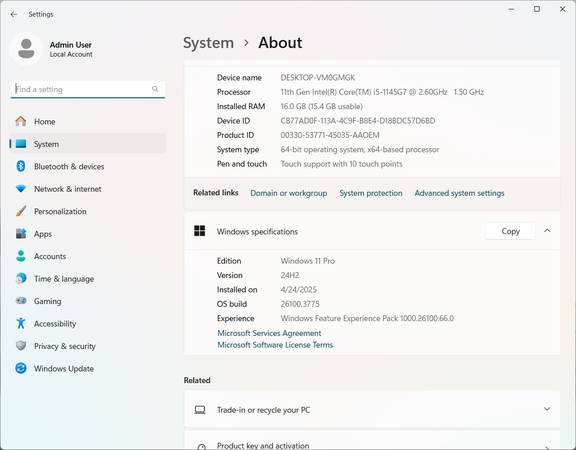
Task: Navigate to Windows Update
Action: (x=87, y=368)
